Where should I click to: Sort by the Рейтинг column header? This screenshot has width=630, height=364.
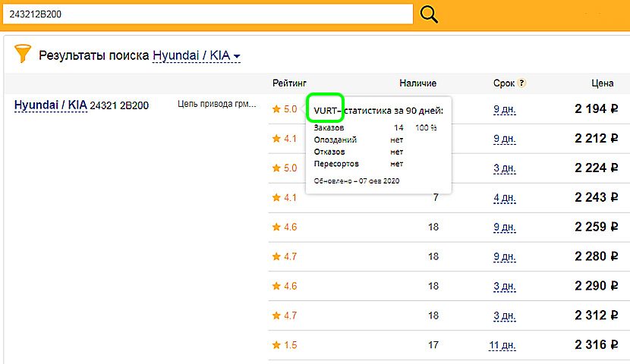pyautogui.click(x=290, y=83)
